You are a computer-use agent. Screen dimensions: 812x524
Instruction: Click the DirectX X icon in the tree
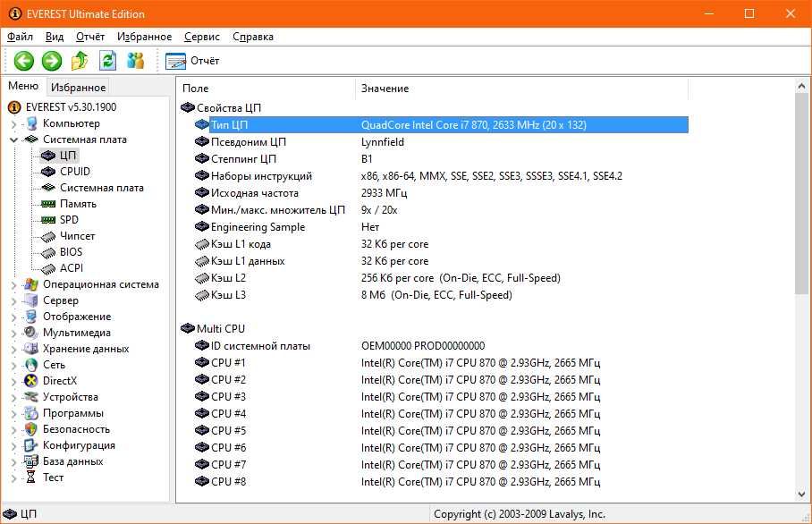pos(31,381)
